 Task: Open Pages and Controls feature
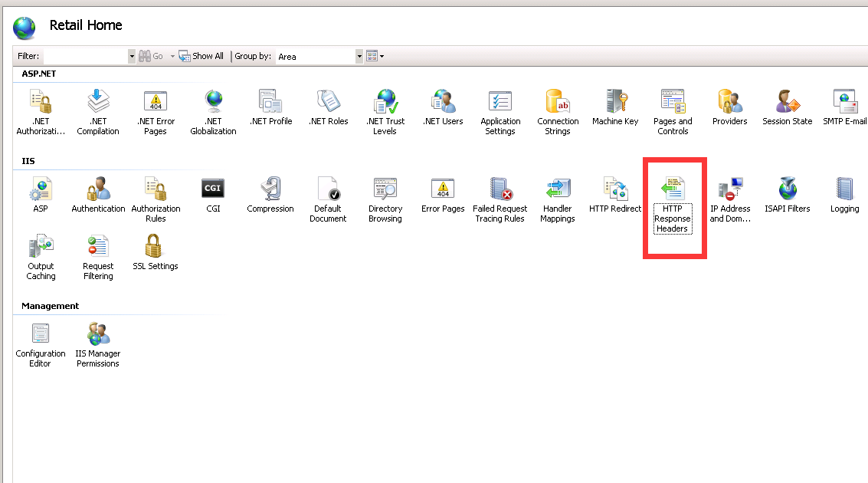coord(673,112)
